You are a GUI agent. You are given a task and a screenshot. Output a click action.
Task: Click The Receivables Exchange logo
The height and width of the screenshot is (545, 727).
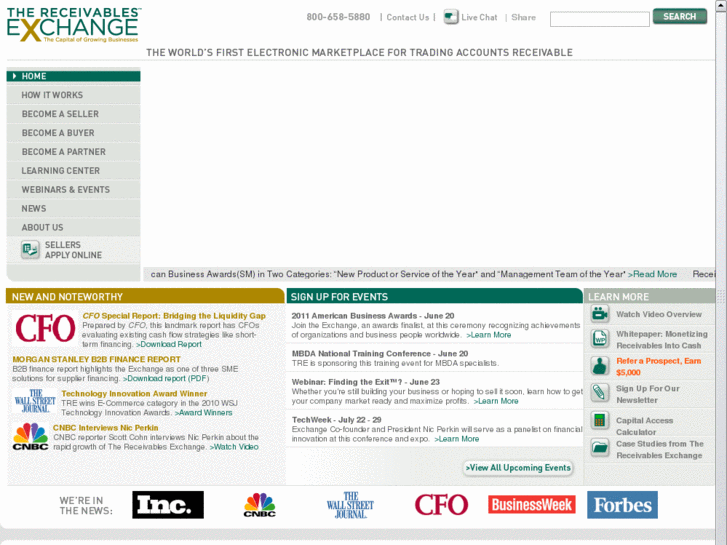74,25
